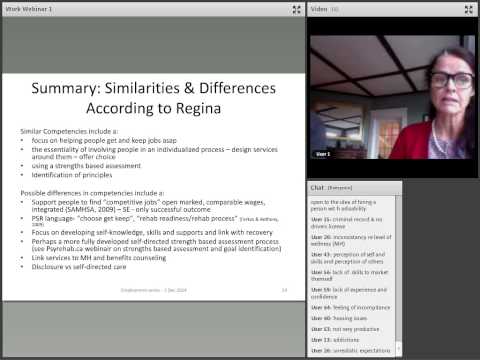
Task: Click chat message 'addictions'
Action: click(x=335, y=340)
